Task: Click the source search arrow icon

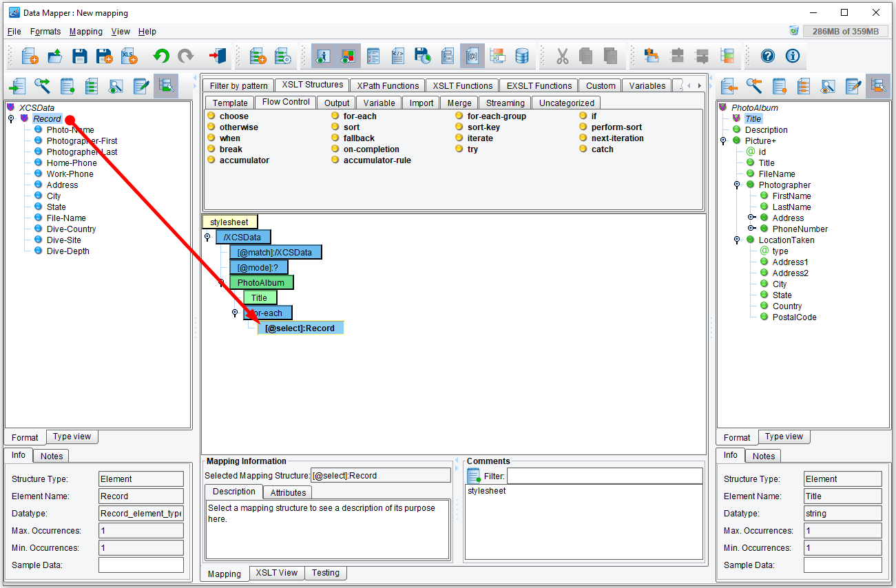Action: pyautogui.click(x=42, y=86)
